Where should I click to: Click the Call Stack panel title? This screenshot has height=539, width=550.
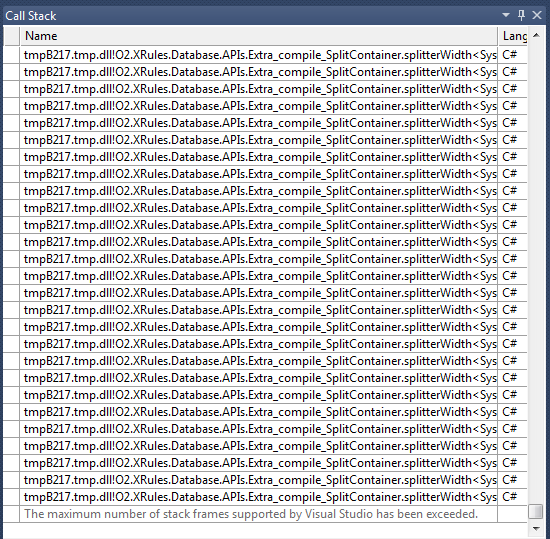pos(31,16)
